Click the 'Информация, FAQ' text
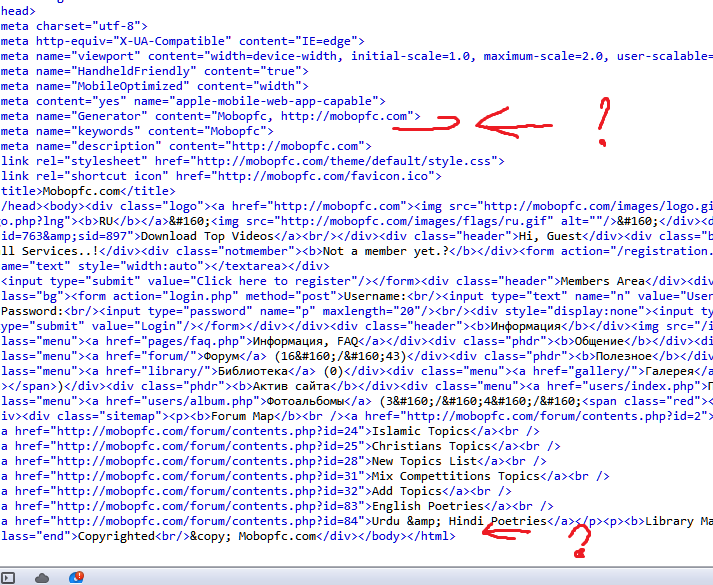The height and width of the screenshot is (585, 713). tap(305, 341)
